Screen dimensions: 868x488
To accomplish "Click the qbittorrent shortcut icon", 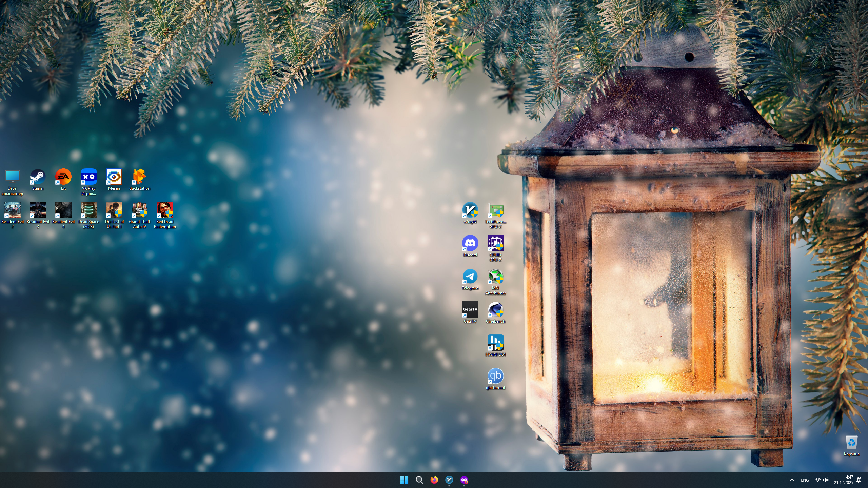I will (495, 376).
